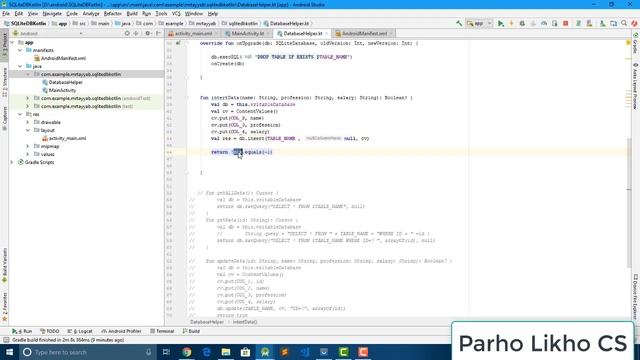640x360 pixels.
Task: Click the Make Project hammer icon
Action: point(459,23)
